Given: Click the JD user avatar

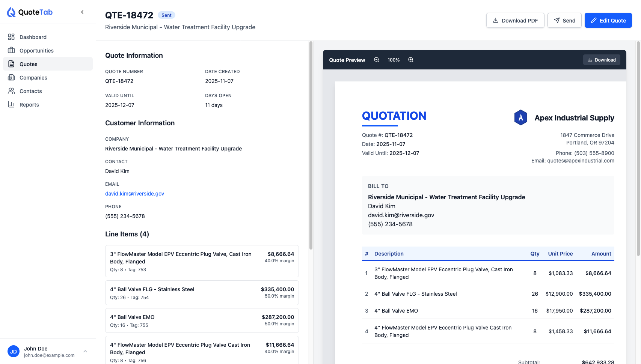Looking at the screenshot, I should pos(14,352).
